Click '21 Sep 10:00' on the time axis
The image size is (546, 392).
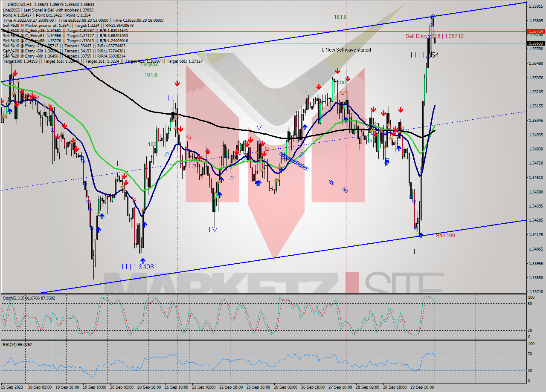(177, 387)
